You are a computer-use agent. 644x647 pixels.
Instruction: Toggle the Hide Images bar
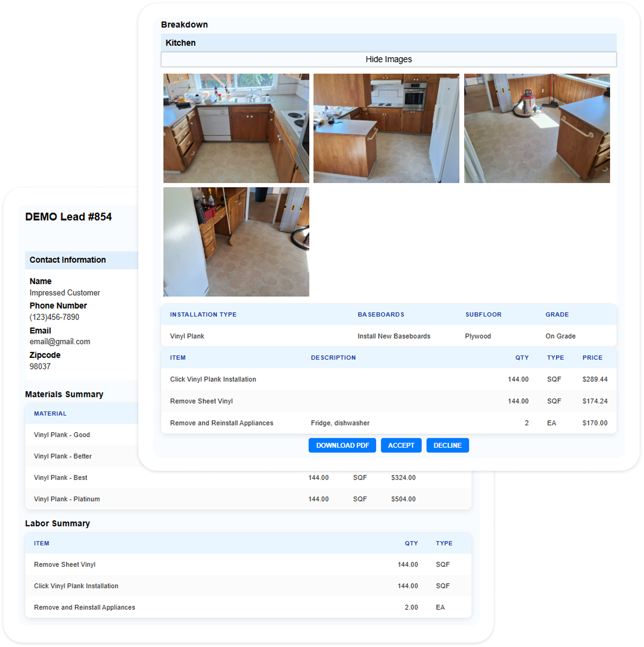389,59
